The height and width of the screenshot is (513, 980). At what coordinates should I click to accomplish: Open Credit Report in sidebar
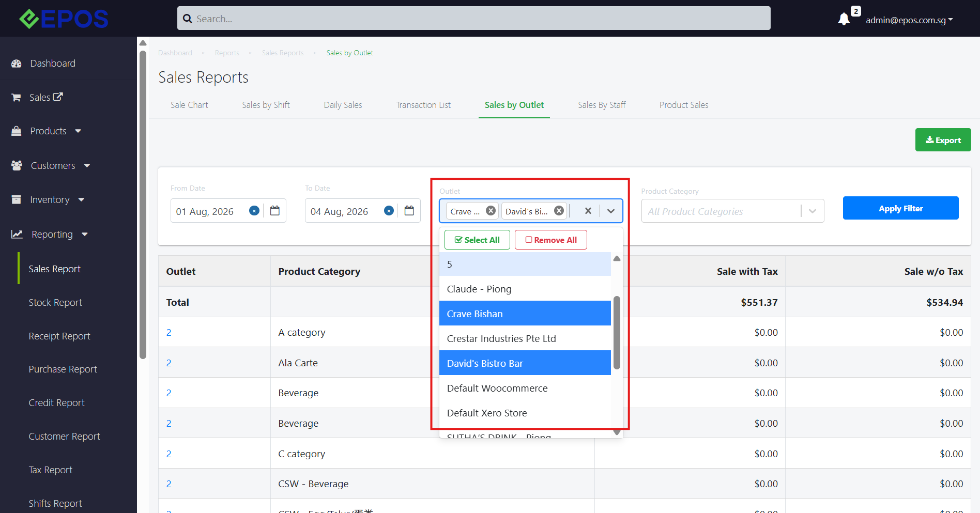56,402
